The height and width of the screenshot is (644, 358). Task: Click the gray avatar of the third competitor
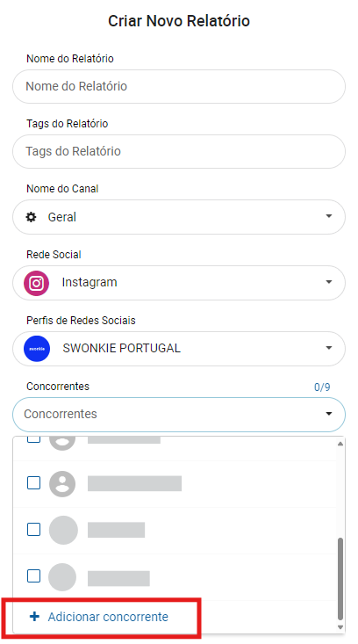click(x=63, y=531)
